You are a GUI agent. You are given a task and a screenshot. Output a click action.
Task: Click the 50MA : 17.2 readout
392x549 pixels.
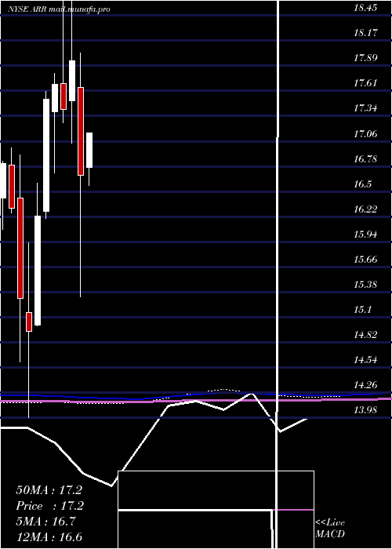pos(49,490)
